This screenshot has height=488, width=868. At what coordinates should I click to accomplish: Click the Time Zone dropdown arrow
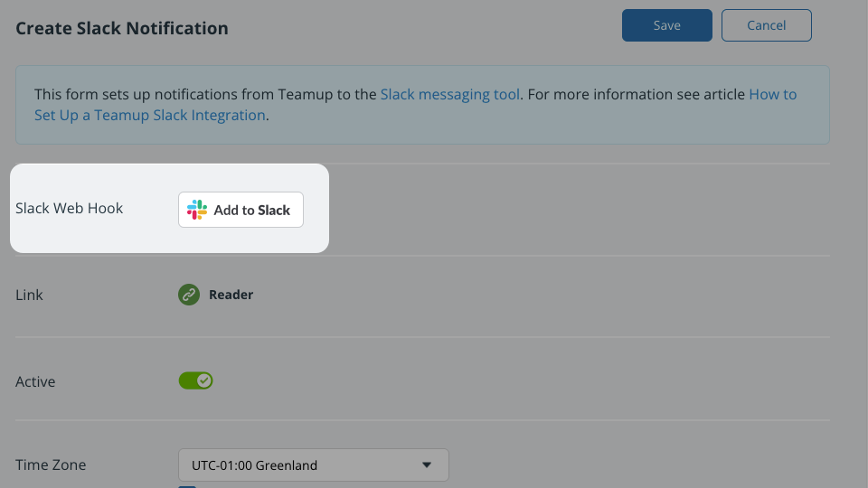point(426,465)
